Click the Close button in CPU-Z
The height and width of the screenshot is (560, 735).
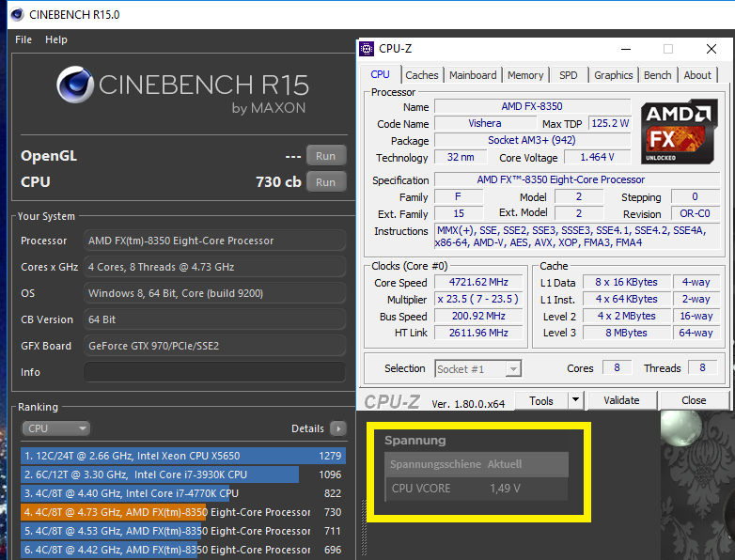click(x=694, y=400)
